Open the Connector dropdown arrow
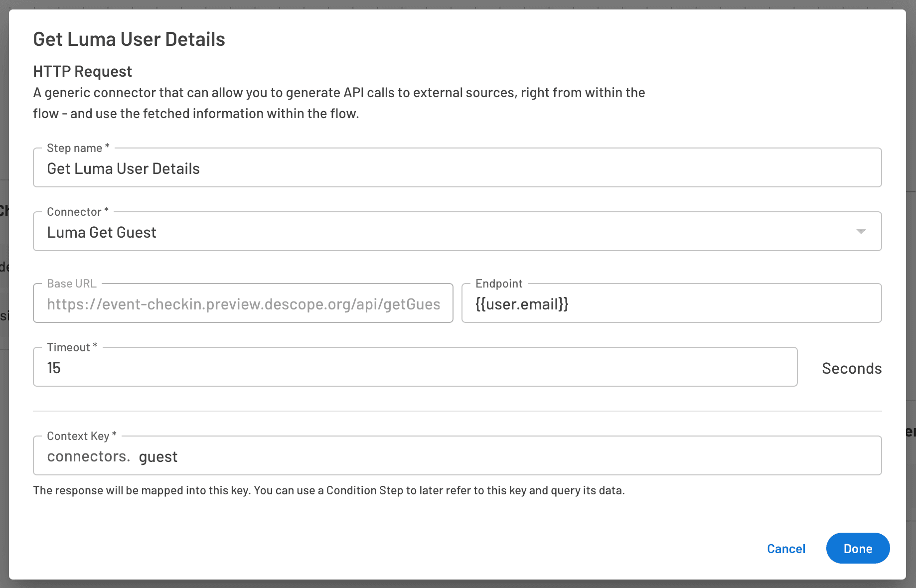The height and width of the screenshot is (588, 916). pyautogui.click(x=861, y=231)
